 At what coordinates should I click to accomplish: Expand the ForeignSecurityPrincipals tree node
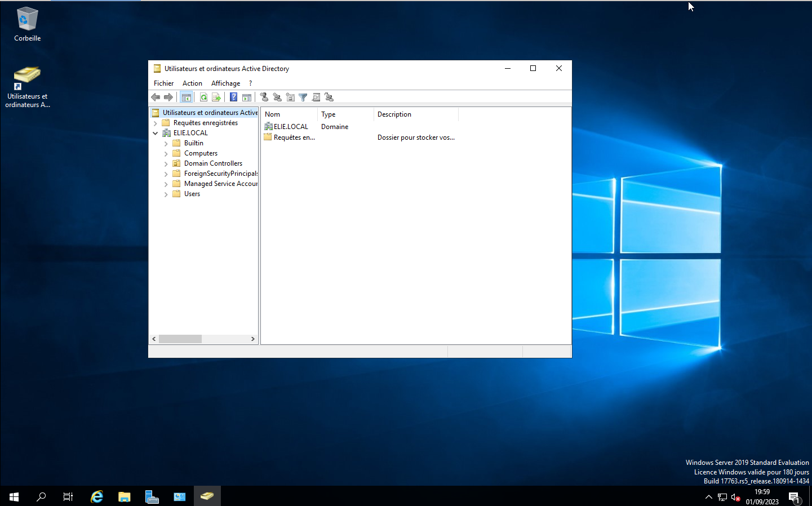(166, 174)
